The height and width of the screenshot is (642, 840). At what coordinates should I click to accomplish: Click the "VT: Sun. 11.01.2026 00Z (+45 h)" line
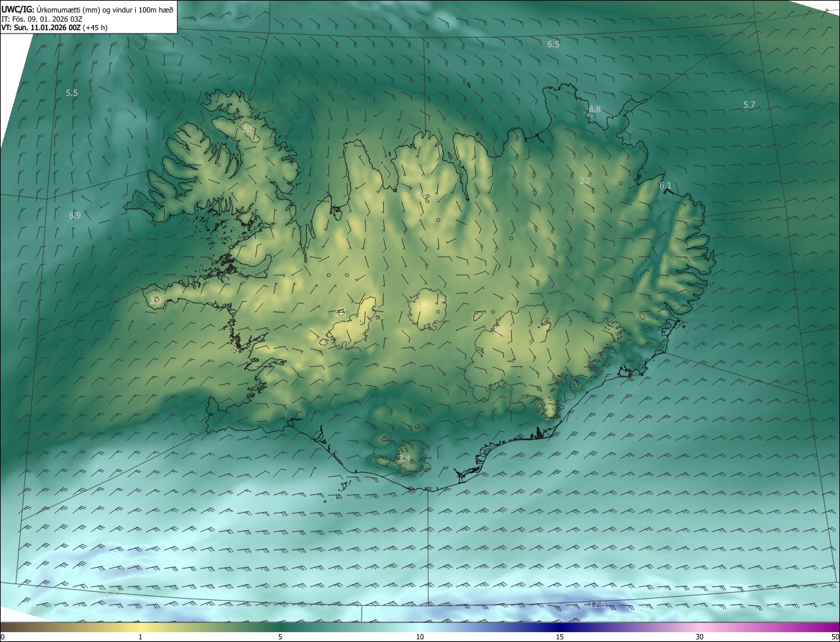[x=54, y=28]
